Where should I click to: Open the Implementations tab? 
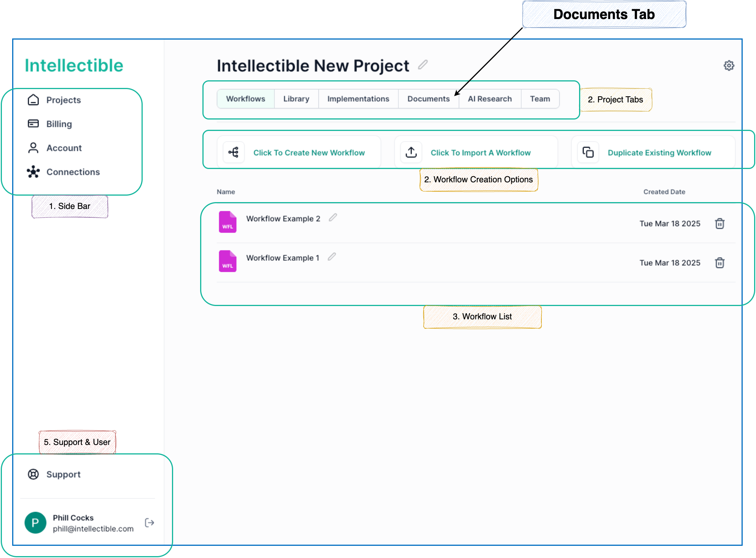tap(358, 99)
